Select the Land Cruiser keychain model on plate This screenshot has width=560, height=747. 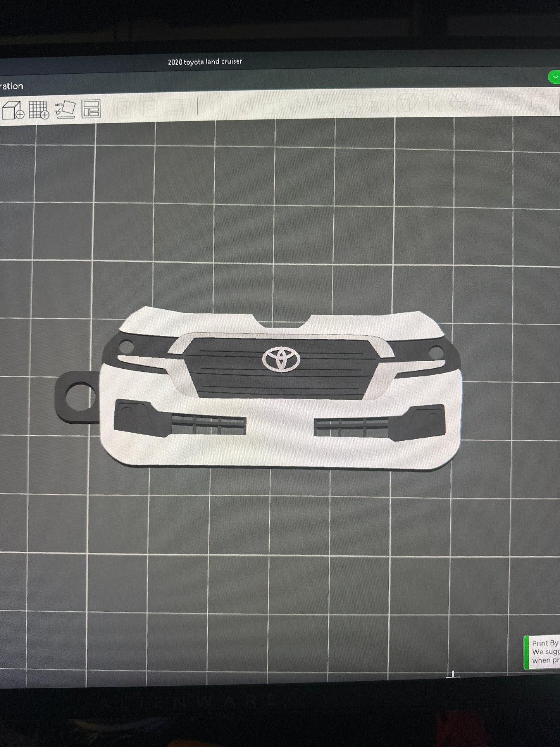(x=259, y=388)
